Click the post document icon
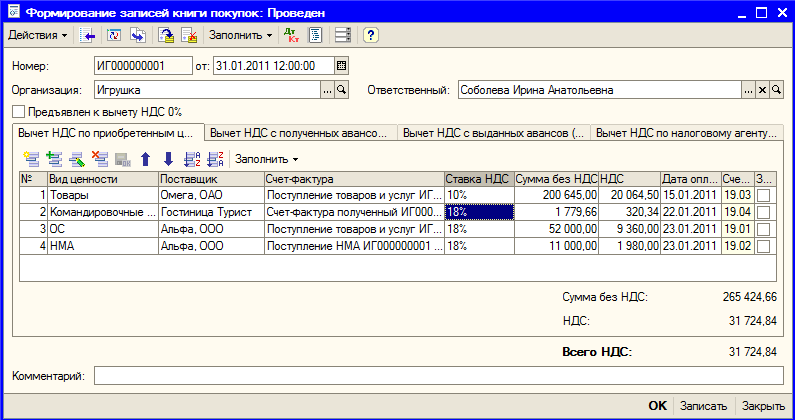795x420 pixels. pyautogui.click(x=166, y=36)
